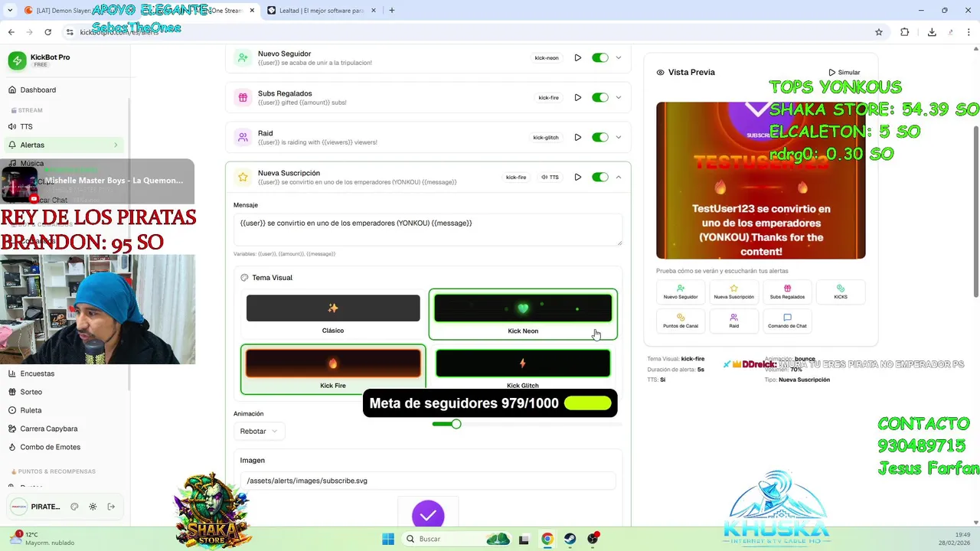980x551 pixels.
Task: Toggle light/dark theme sun icon
Action: point(93,507)
